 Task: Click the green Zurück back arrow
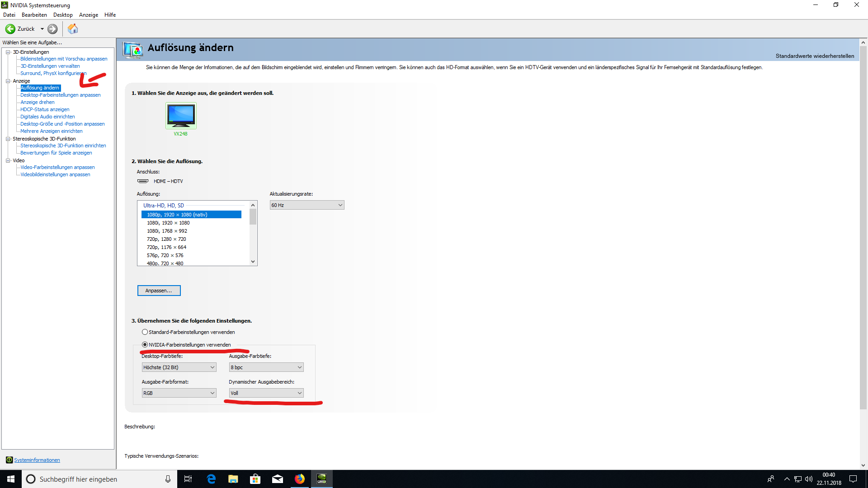10,29
